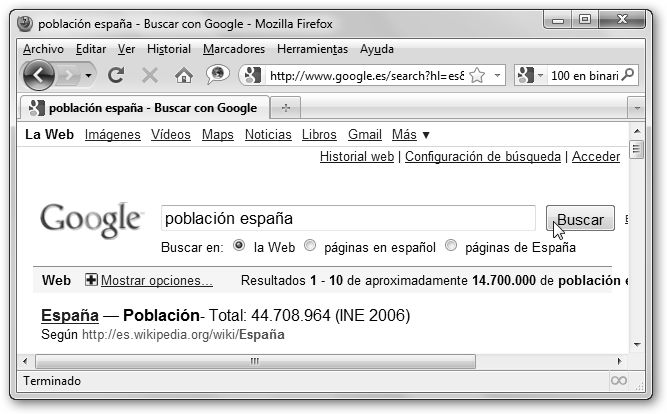Open the Herramientas menu
This screenshot has height=414, width=667.
click(312, 49)
